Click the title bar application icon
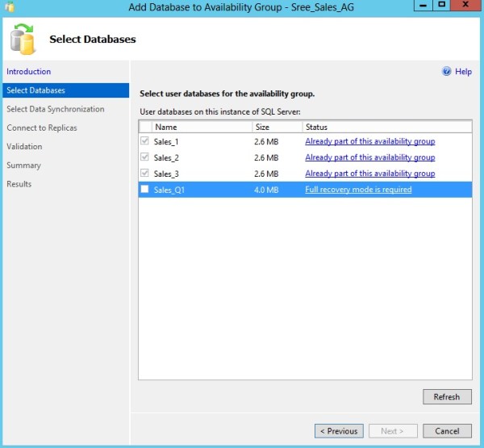484x448 pixels. coord(9,6)
